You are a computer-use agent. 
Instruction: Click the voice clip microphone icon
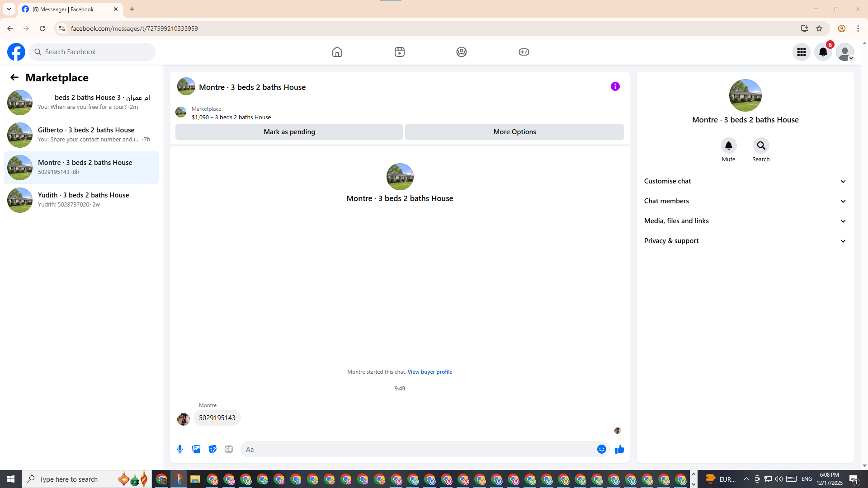[180, 449]
